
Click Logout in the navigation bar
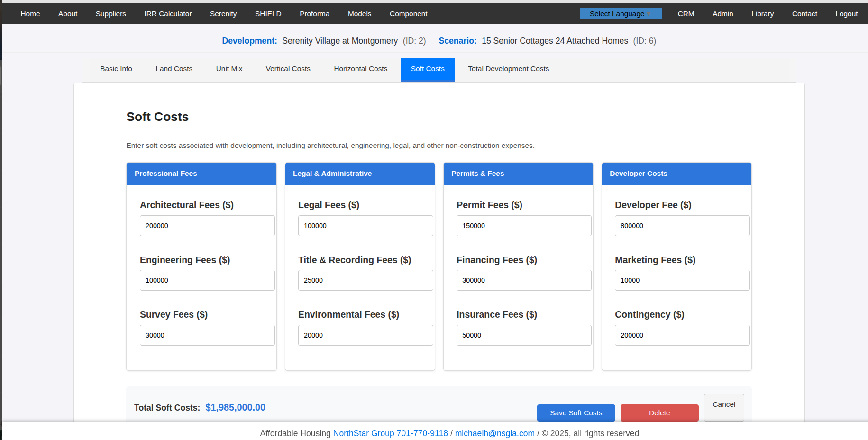(846, 14)
